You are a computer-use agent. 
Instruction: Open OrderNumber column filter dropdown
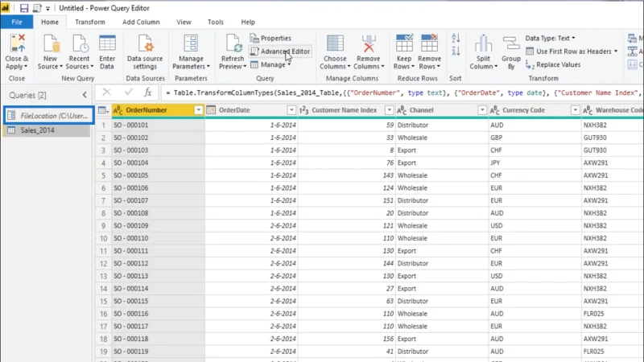[198, 110]
